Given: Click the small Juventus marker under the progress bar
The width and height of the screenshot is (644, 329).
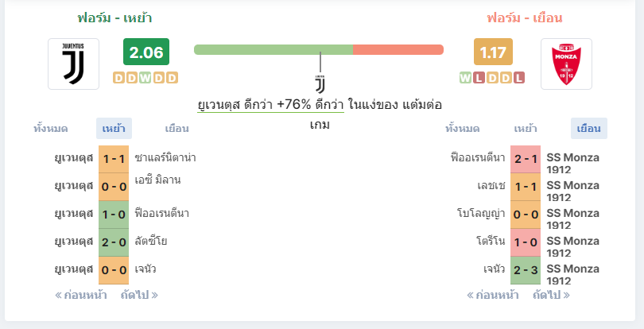Looking at the screenshot, I should 320,84.
